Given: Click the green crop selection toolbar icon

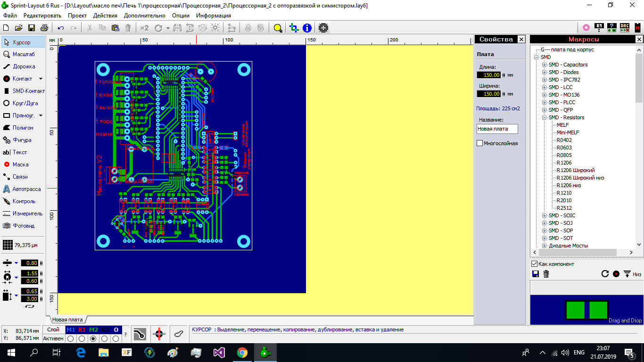Looking at the screenshot, I should click(x=294, y=28).
